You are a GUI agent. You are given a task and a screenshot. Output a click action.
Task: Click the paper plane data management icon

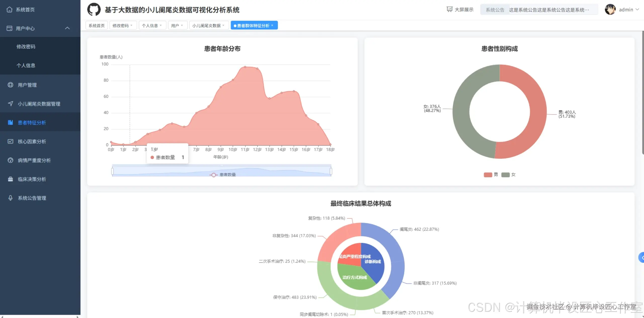pos(10,104)
